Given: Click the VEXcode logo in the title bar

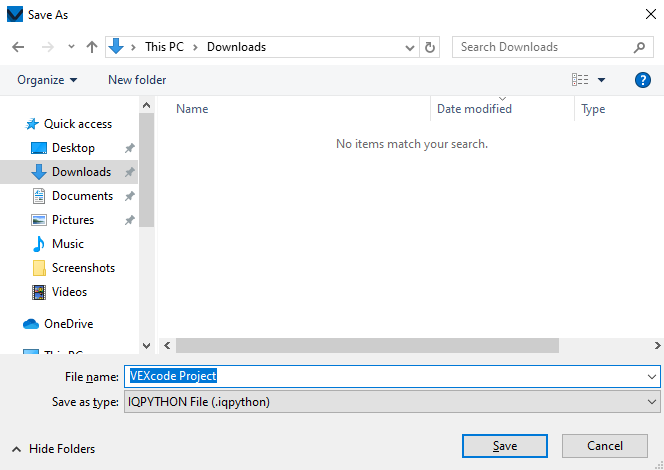Looking at the screenshot, I should tap(15, 14).
